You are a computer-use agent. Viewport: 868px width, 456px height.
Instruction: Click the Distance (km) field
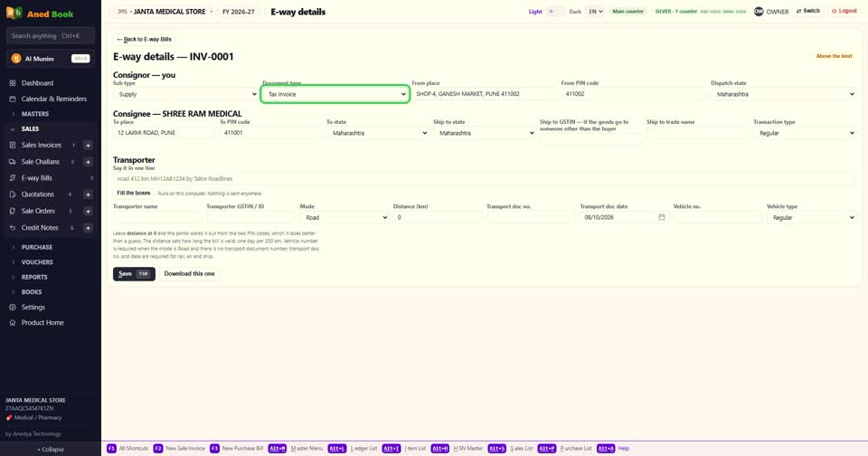coord(438,217)
